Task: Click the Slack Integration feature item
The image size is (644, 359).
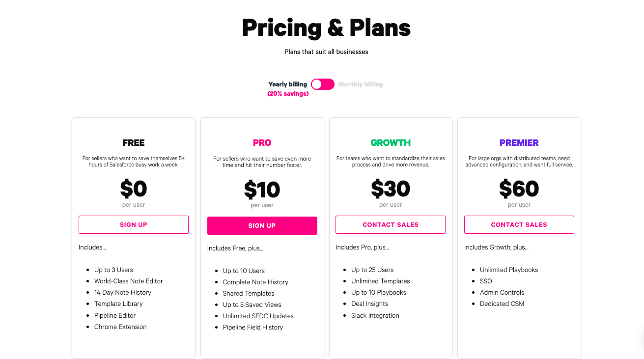Action: coord(375,315)
